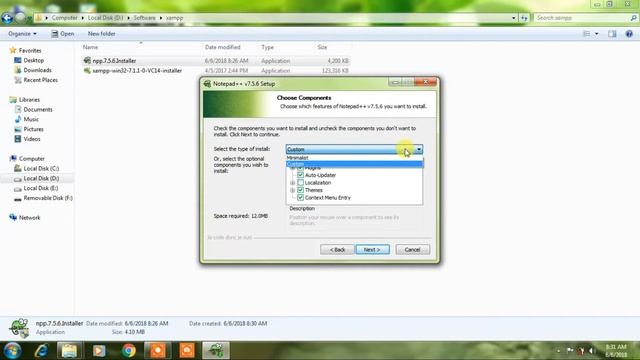
Task: Click the Libraries group header
Action: [x=24, y=100]
